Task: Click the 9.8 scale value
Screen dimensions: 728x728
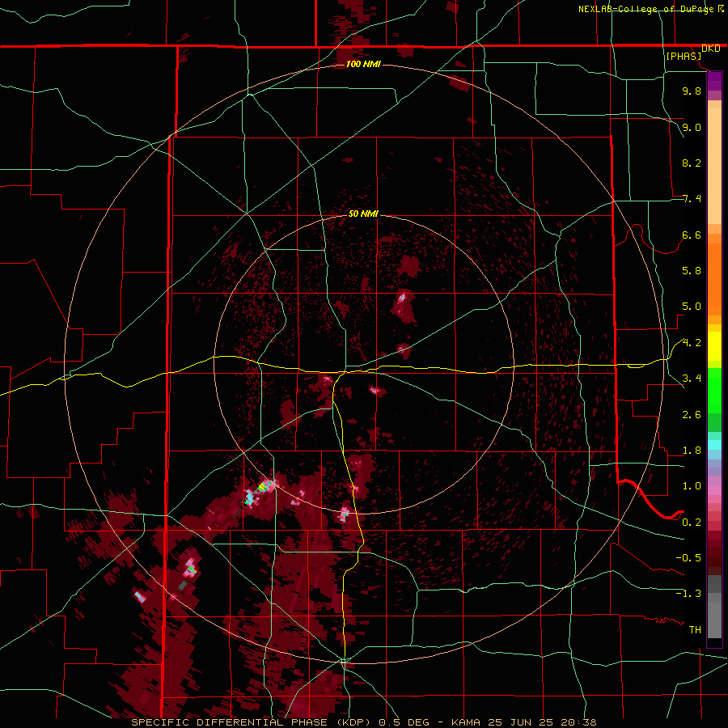Action: [x=692, y=91]
